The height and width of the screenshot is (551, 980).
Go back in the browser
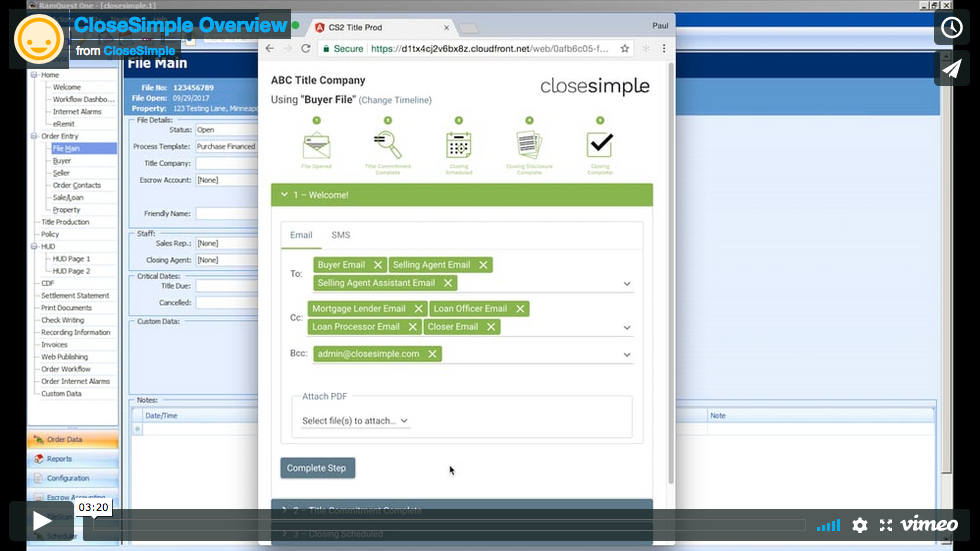click(x=270, y=48)
